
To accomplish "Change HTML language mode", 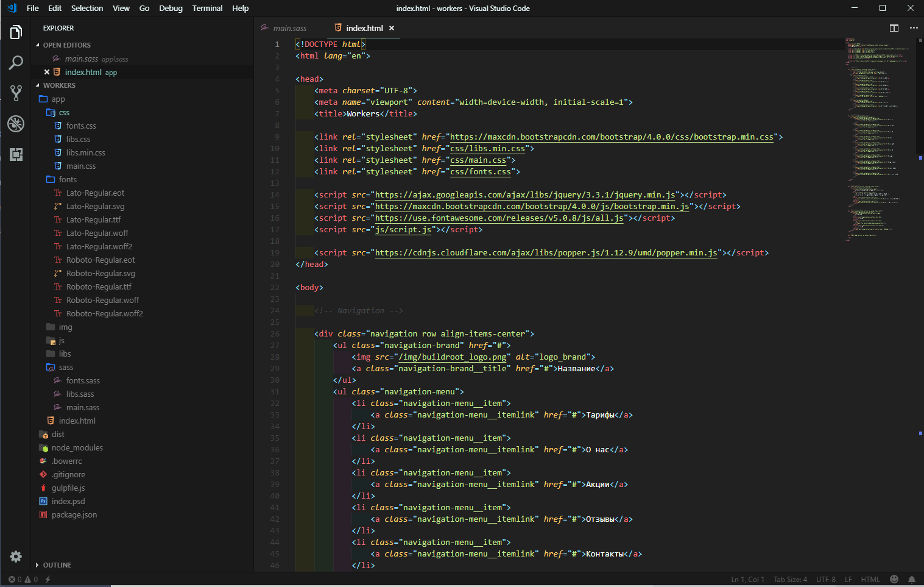I will coord(870,580).
